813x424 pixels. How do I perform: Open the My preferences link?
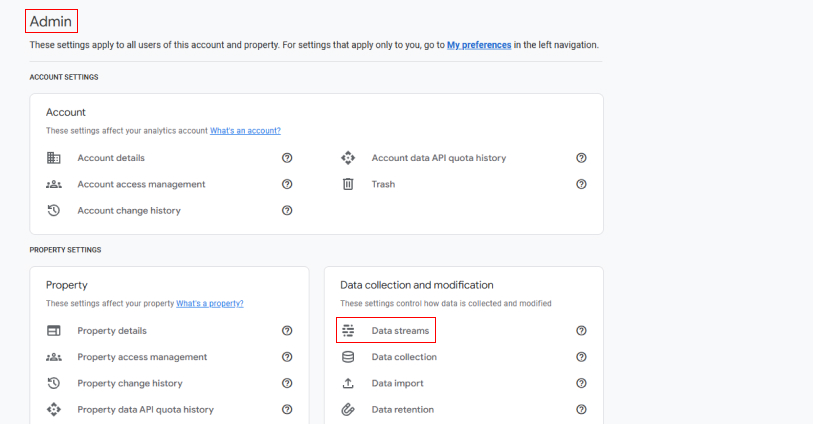click(x=479, y=45)
